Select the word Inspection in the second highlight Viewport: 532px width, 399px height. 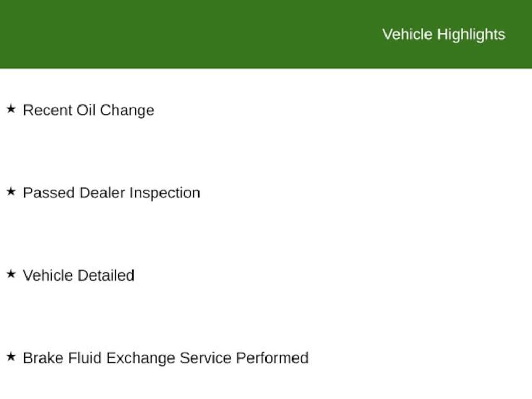(165, 193)
